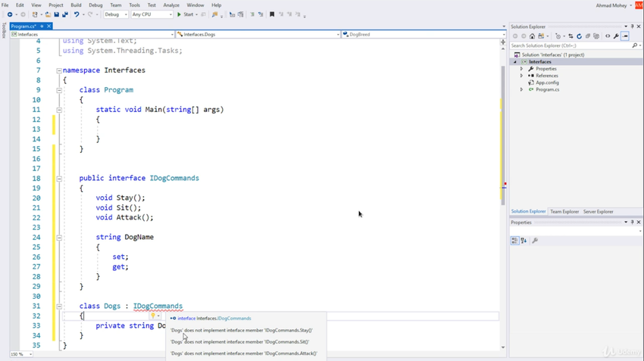Click the New Project toolbar icon
The height and width of the screenshot is (361, 644).
click(x=35, y=14)
